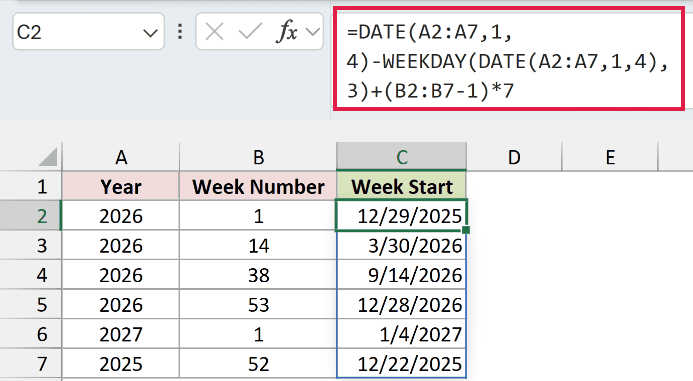Click the 'Week Start' header cell
Image resolution: width=693 pixels, height=381 pixels.
point(401,186)
